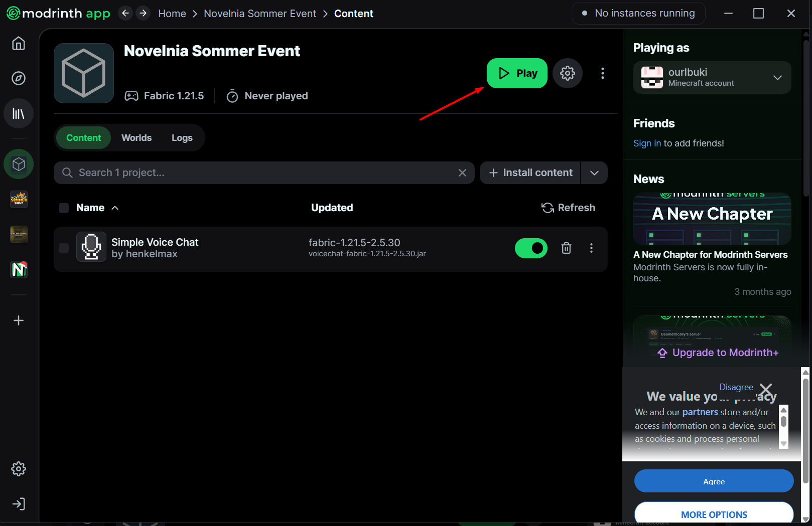Image resolution: width=812 pixels, height=526 pixels.
Task: Click MORE OPTIONS button
Action: [x=714, y=513]
